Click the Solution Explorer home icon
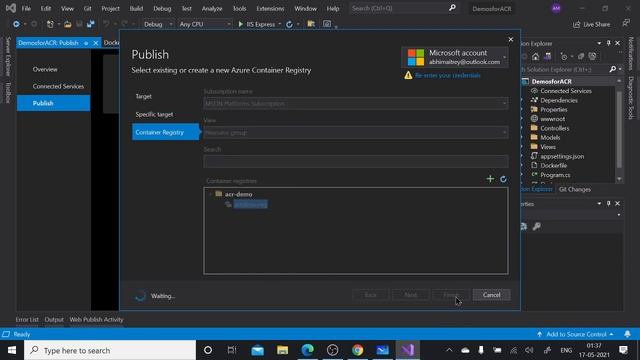Screen dimensions: 640x360 [x=536, y=56]
